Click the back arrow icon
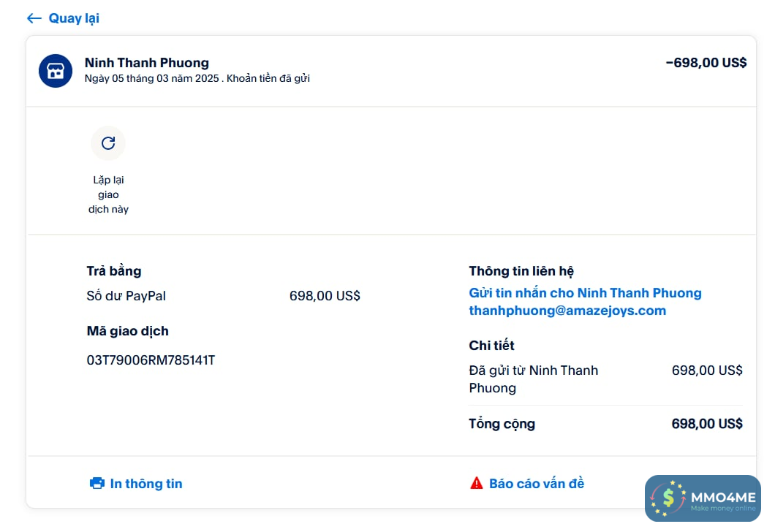Viewport: 775px width, 532px height. pyautogui.click(x=34, y=18)
